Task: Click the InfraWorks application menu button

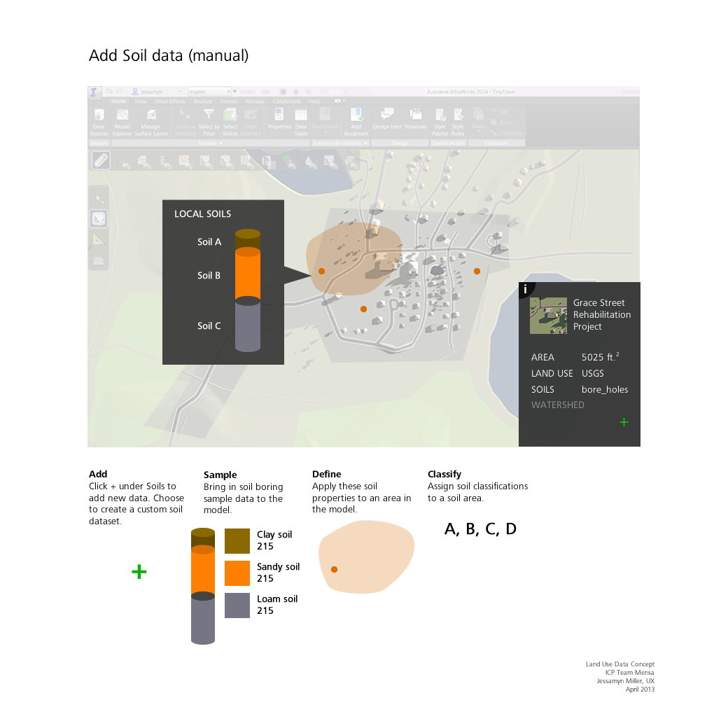Action: click(x=94, y=92)
